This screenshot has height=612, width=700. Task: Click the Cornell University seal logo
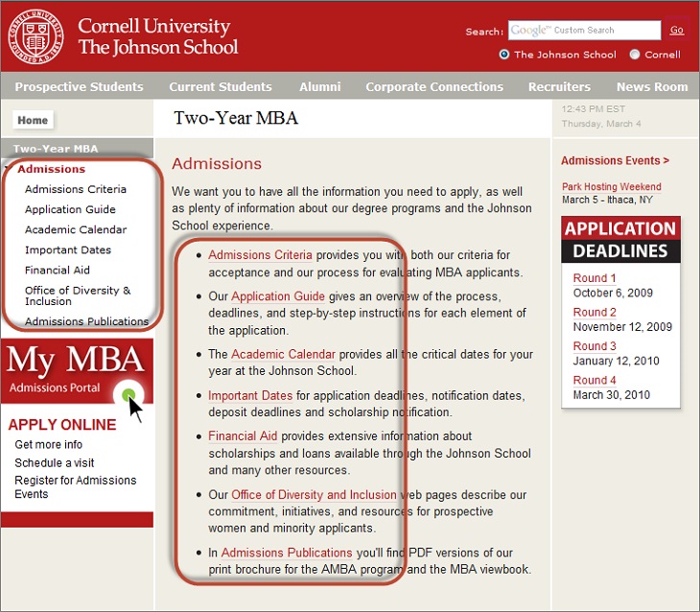click(x=35, y=36)
